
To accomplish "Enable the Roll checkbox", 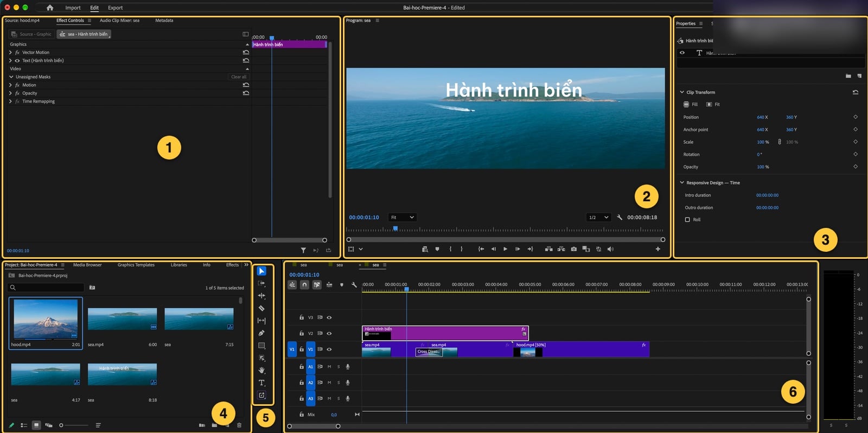I will (687, 220).
